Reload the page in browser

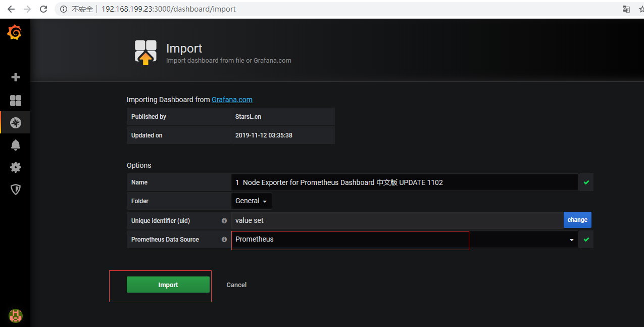[x=43, y=9]
